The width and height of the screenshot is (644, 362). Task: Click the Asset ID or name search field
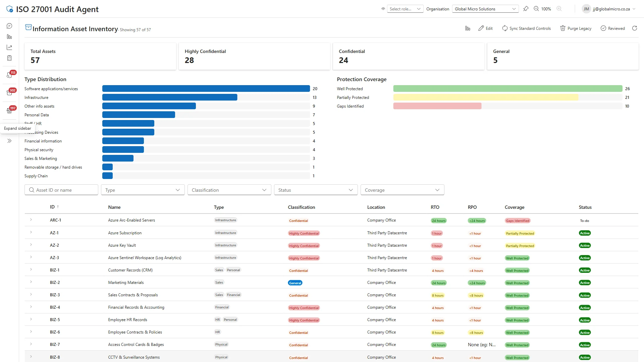(61, 190)
